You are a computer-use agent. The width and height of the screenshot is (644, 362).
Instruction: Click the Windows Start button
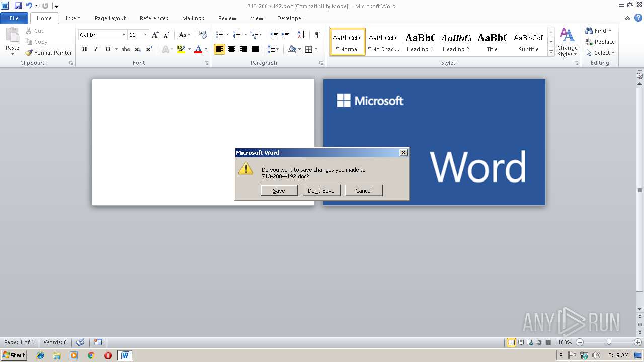click(x=14, y=355)
